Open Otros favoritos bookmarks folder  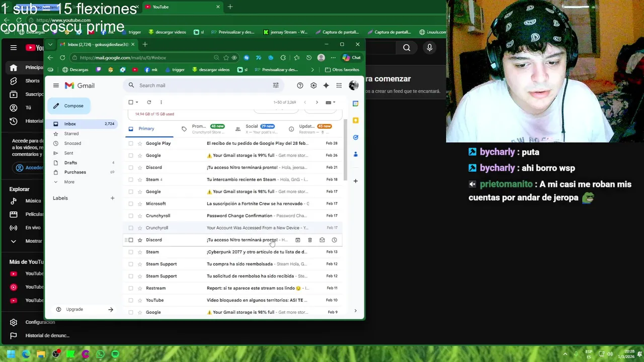tap(342, 70)
